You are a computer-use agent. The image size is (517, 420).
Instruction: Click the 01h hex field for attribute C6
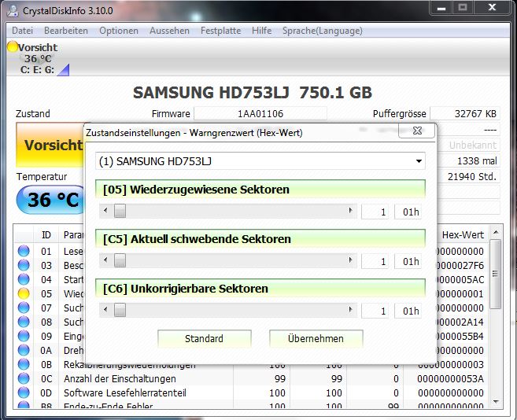(x=408, y=311)
